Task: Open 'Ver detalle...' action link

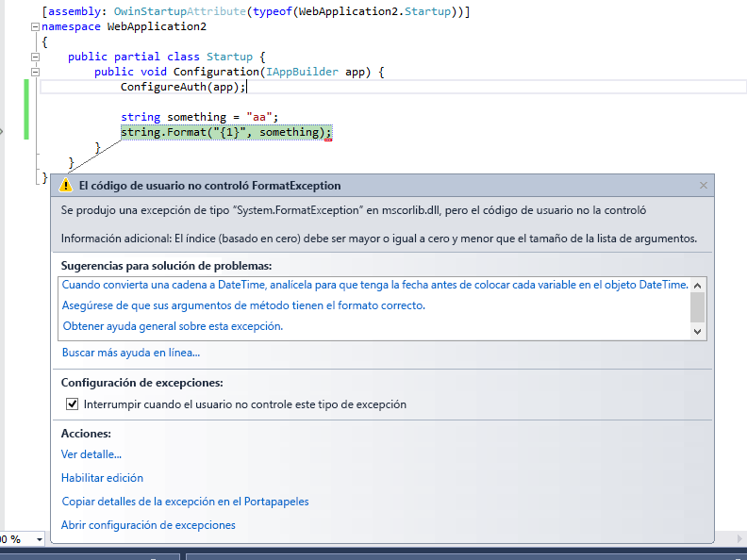Action: (x=91, y=454)
